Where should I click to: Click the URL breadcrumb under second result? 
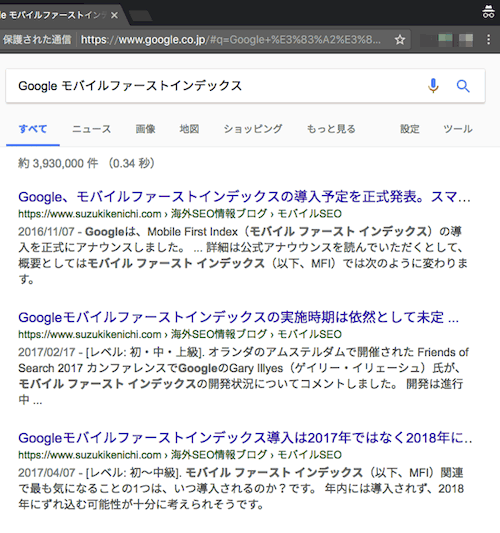[180, 334]
